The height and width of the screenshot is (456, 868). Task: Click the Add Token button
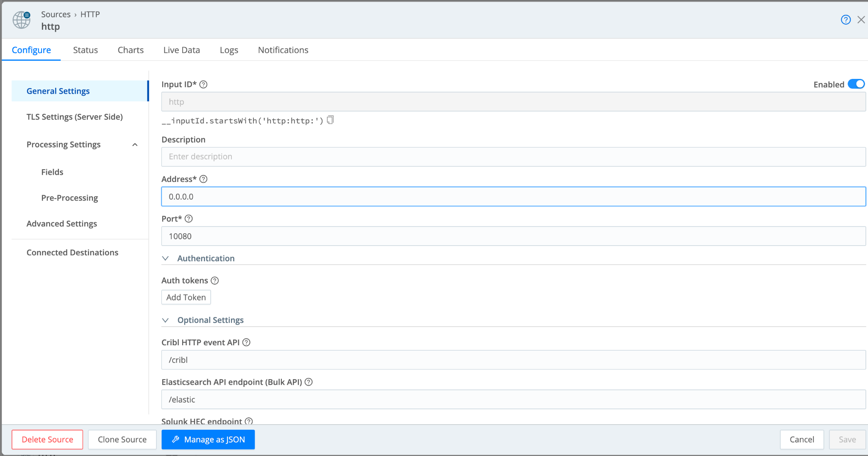[186, 297]
